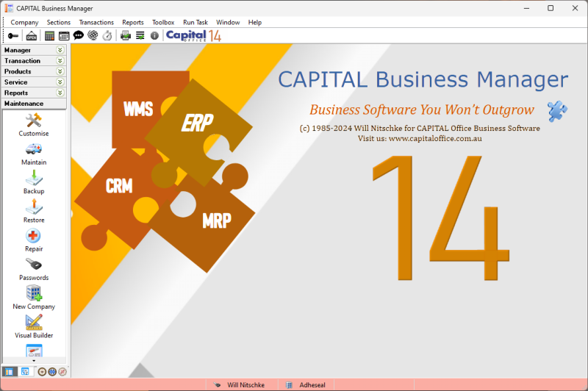Click the round info icon in toolbar
The height and width of the screenshot is (391, 588).
pyautogui.click(x=154, y=36)
